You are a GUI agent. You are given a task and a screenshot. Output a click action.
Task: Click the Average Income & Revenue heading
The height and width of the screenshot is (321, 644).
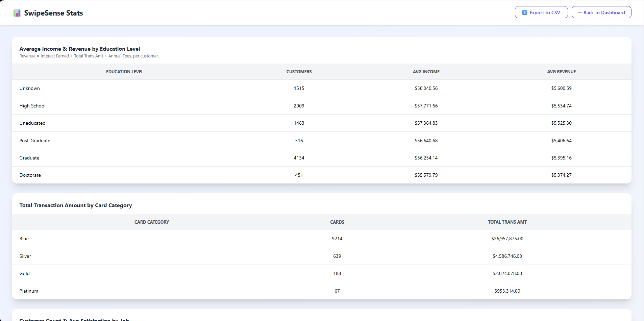click(x=80, y=49)
